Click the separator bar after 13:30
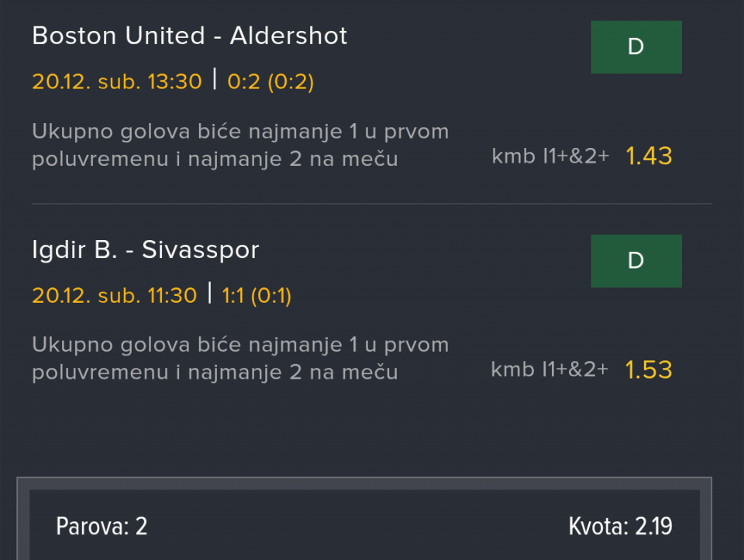The height and width of the screenshot is (560, 744). point(215,80)
